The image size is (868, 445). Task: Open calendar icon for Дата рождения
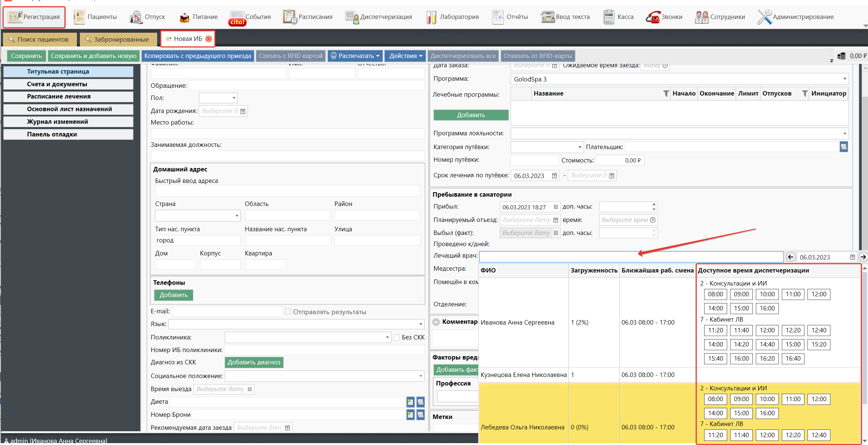coord(243,111)
